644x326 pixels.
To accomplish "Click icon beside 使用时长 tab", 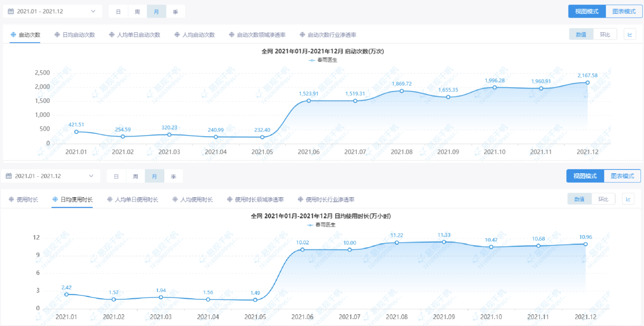I will [x=12, y=199].
